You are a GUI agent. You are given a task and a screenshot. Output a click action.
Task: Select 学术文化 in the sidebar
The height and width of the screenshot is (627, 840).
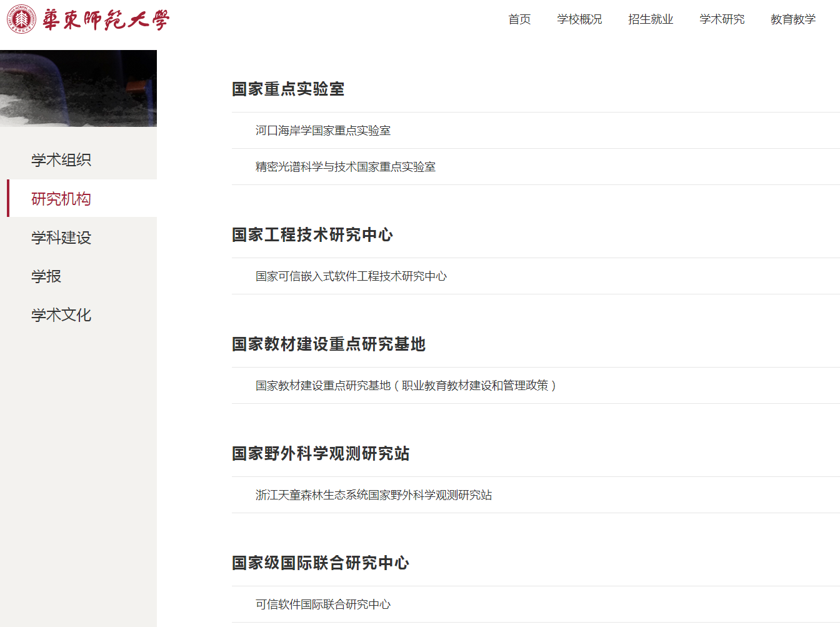(x=60, y=315)
